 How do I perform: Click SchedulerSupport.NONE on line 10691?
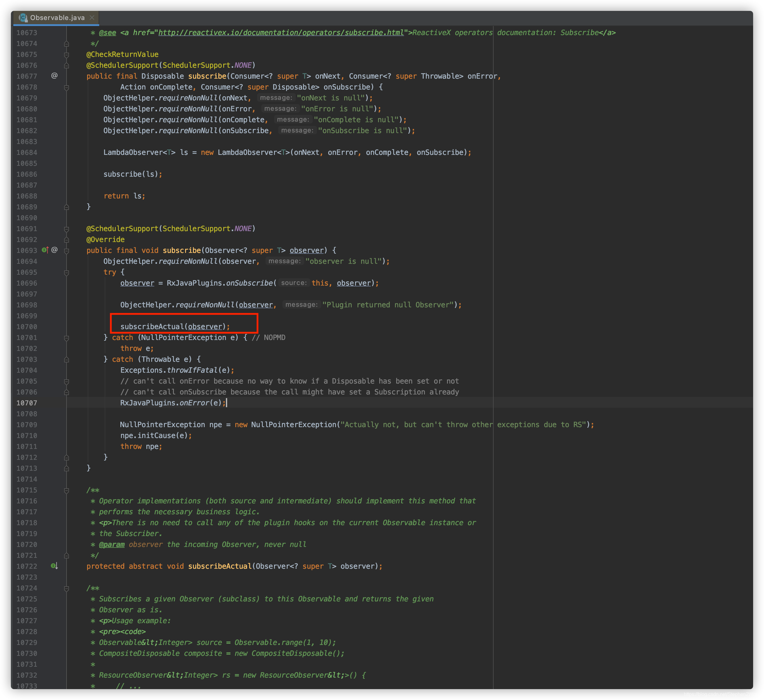click(207, 228)
